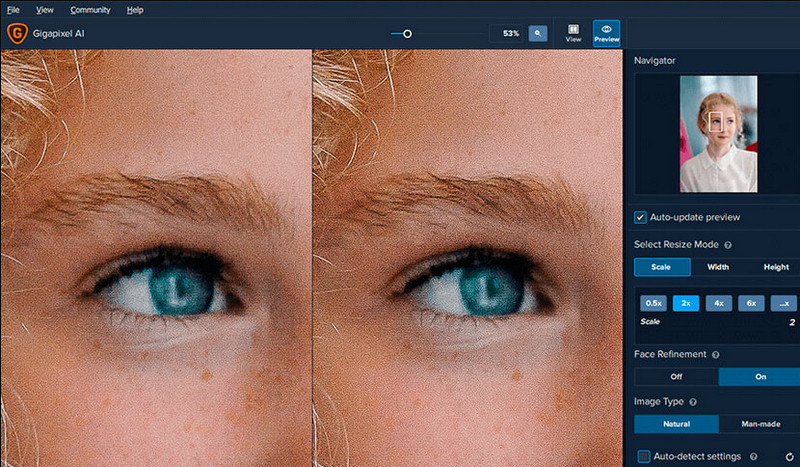Click the reset arrow next to Auto-detect settings

(789, 457)
